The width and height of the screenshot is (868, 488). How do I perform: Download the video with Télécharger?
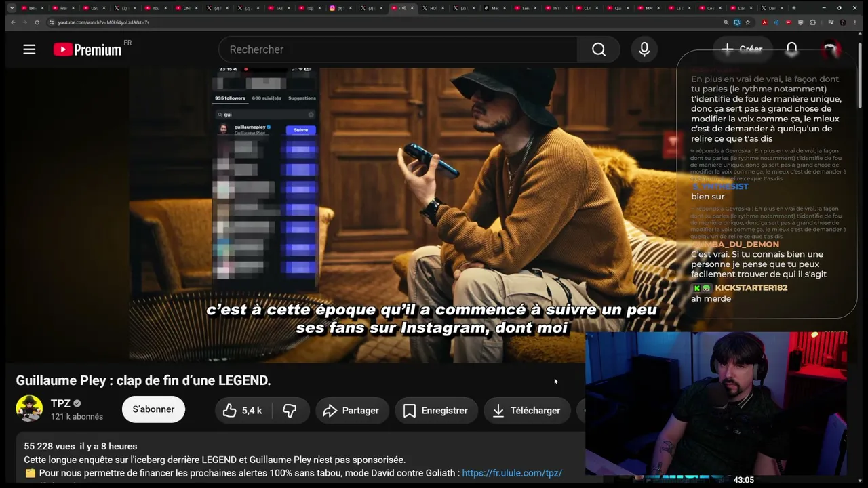527,411
